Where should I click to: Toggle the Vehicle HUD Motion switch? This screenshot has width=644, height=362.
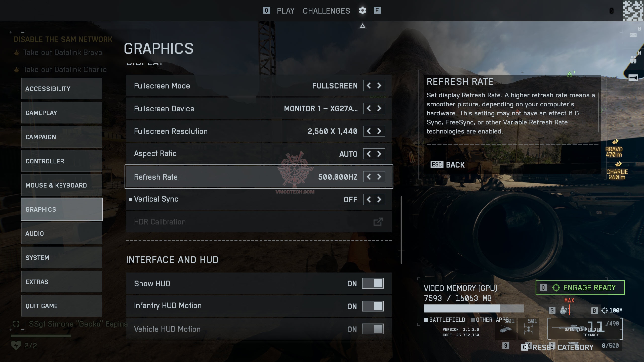tap(373, 329)
